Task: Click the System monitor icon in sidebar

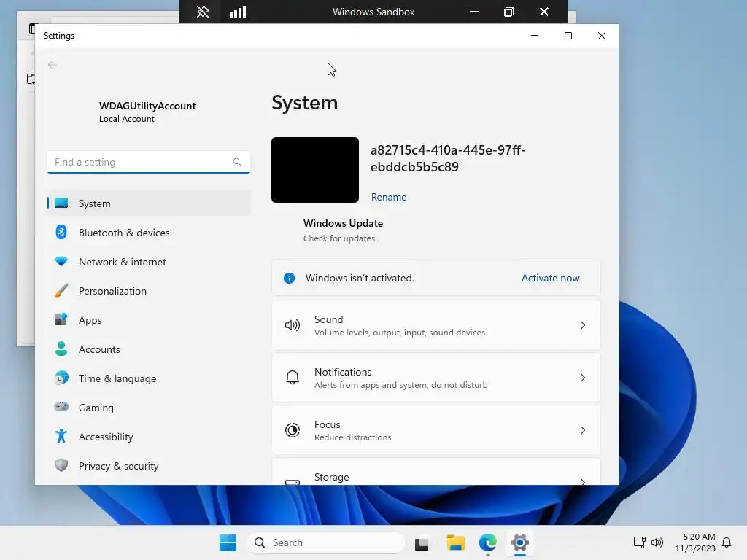Action: (x=61, y=203)
